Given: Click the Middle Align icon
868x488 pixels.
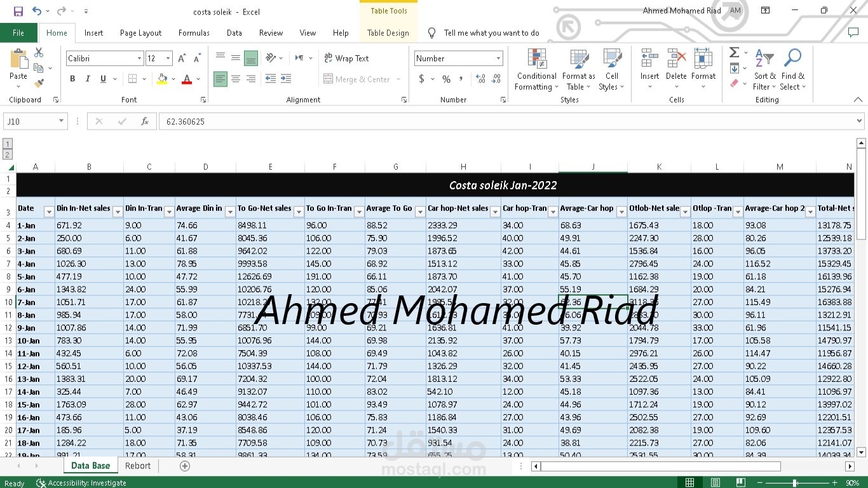Looking at the screenshot, I should 236,58.
